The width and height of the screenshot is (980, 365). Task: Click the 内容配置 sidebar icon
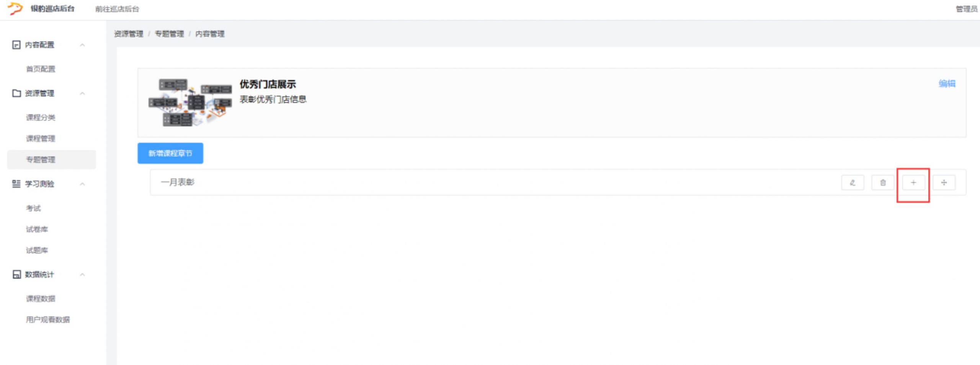point(16,45)
